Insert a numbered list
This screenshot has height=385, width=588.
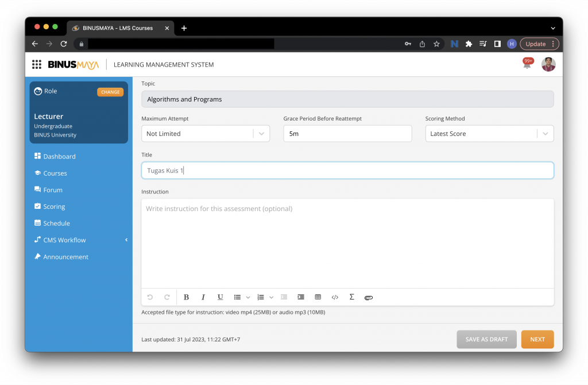261,297
